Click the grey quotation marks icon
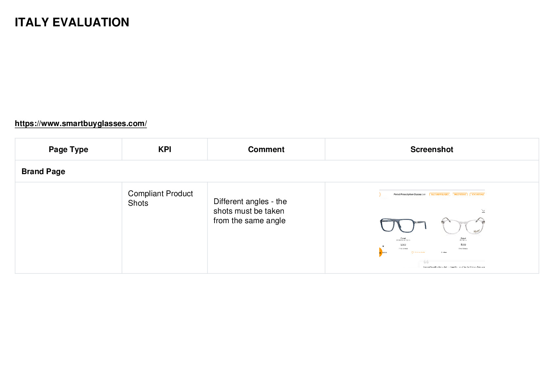The height and width of the screenshot is (392, 554). [426, 262]
